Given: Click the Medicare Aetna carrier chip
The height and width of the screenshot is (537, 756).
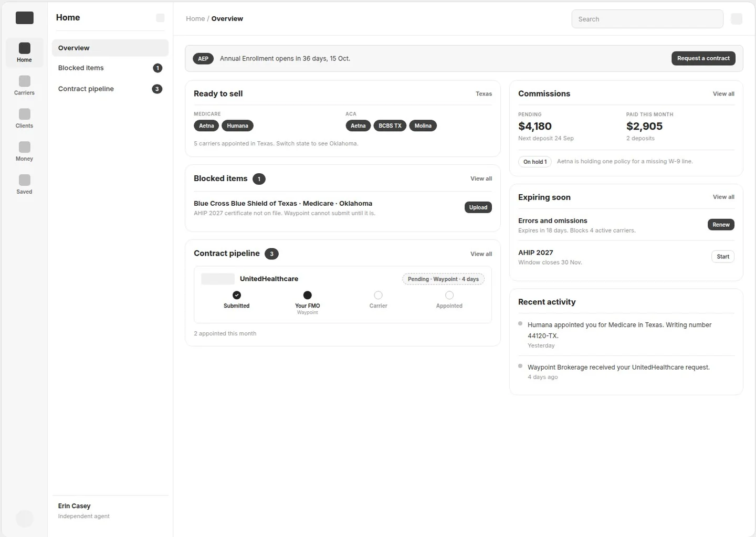Looking at the screenshot, I should (x=206, y=125).
